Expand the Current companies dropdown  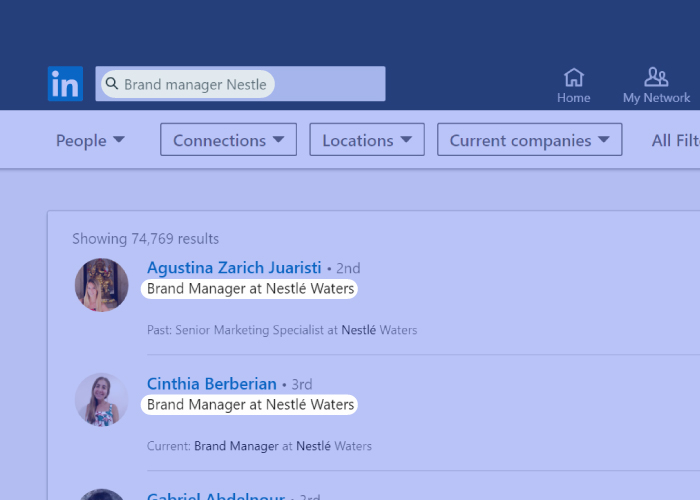[x=529, y=140]
